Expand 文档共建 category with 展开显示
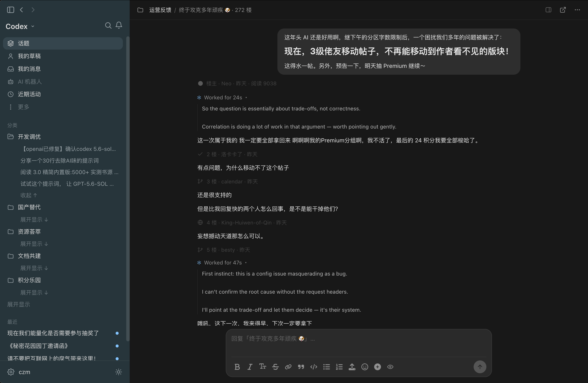The width and height of the screenshot is (588, 383). (x=34, y=268)
